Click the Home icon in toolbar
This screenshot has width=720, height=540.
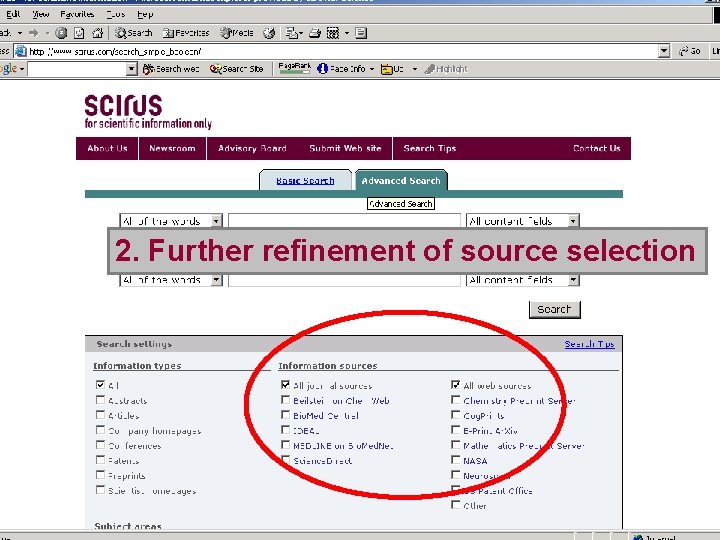(x=97, y=33)
